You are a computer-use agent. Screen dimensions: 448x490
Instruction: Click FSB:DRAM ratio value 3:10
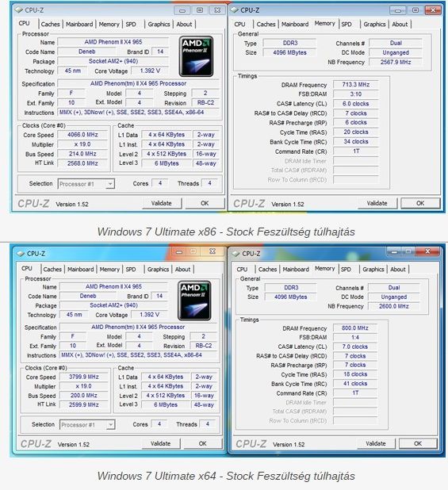point(356,94)
